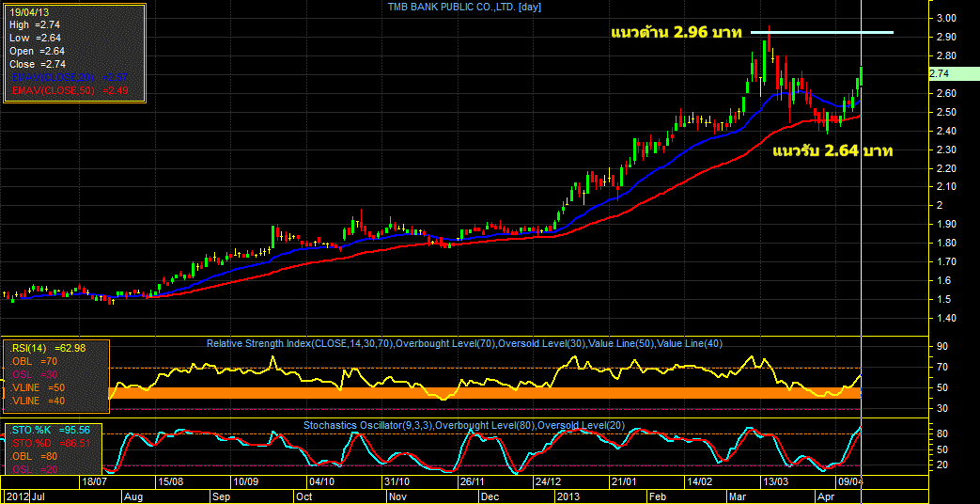Screen dimensions: 980x504
Task: Click the แนวรับ 2.64 บาท support label
Action: 832,150
